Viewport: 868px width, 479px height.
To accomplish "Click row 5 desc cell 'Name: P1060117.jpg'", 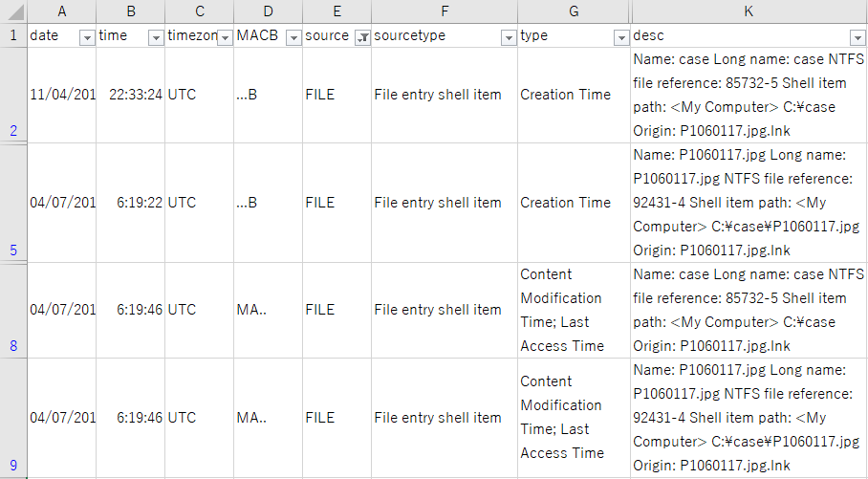I will (749, 203).
